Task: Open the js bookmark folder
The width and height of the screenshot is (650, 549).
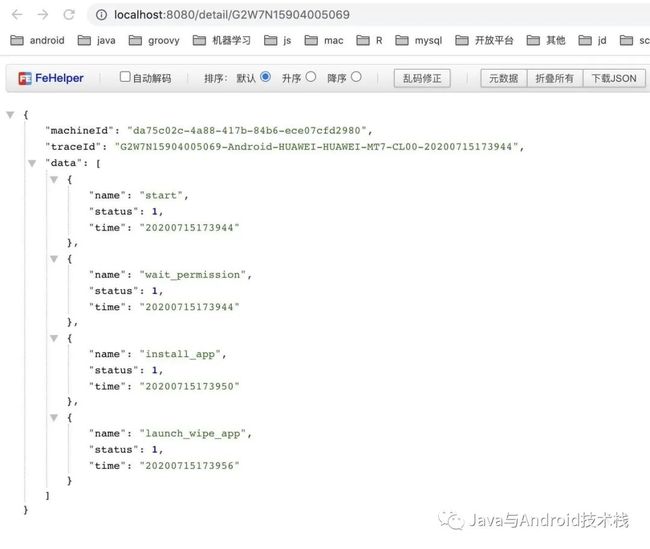Action: pyautogui.click(x=278, y=40)
